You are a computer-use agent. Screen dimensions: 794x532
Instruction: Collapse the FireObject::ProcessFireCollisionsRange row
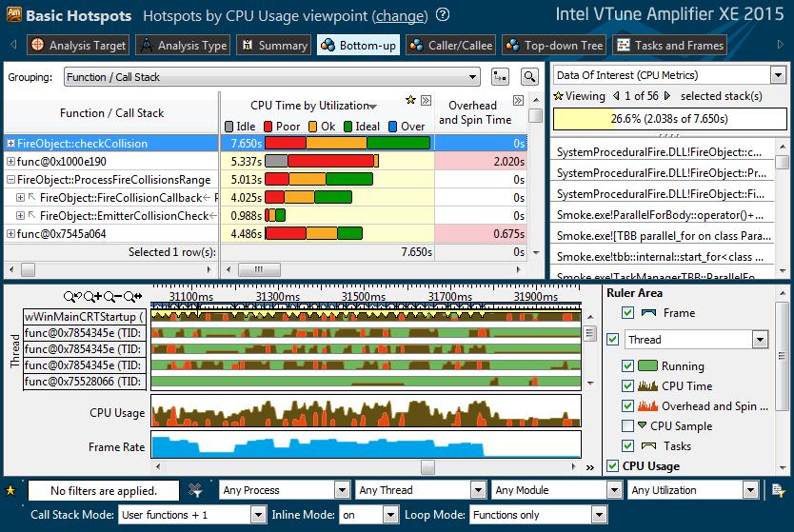pyautogui.click(x=10, y=180)
